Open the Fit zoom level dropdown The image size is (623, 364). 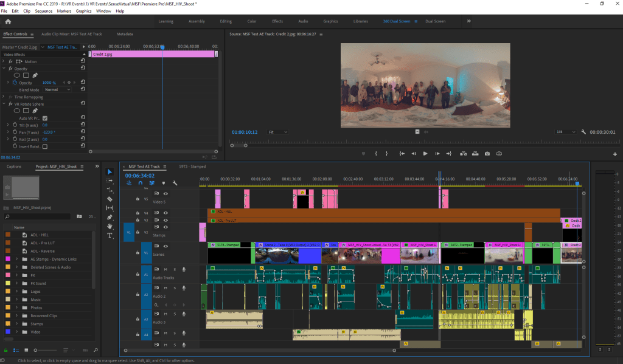(x=278, y=132)
